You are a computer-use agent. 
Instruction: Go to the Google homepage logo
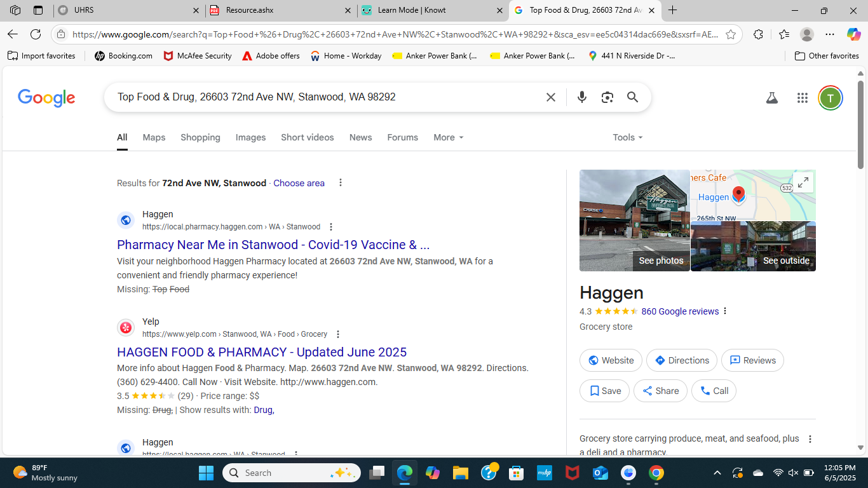click(46, 98)
